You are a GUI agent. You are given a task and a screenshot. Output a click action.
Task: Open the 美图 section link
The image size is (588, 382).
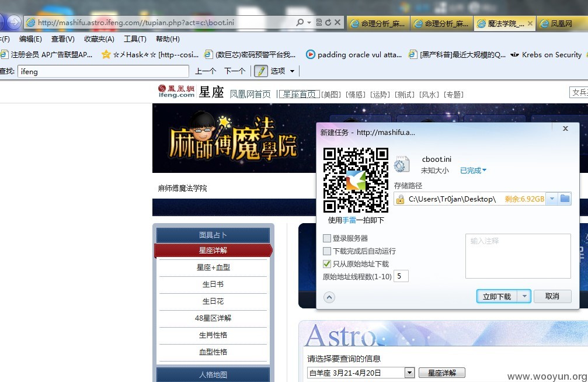click(x=331, y=95)
